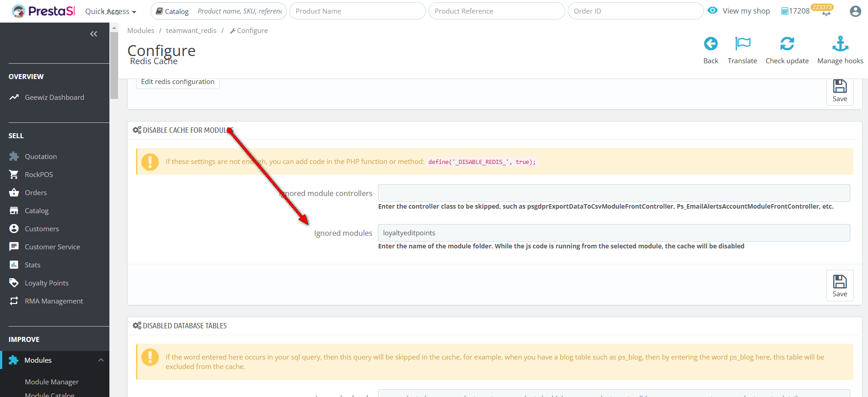Viewport: 868px width, 397px height.
Task: Open Quotation in the sidebar
Action: tap(41, 156)
